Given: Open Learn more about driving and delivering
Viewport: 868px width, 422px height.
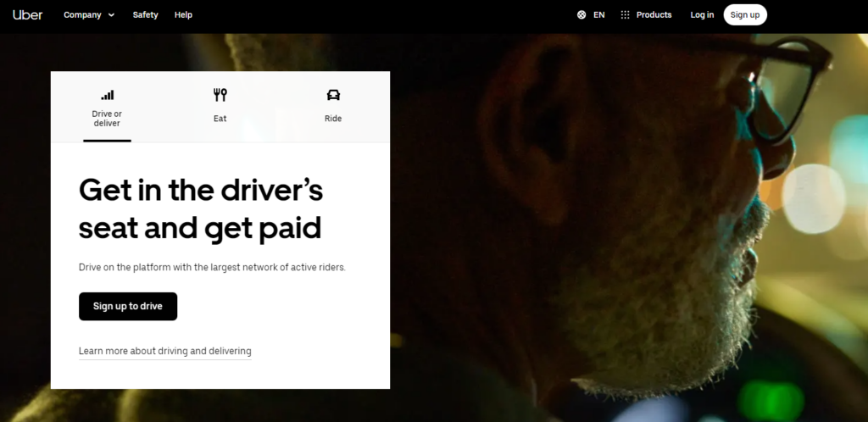Looking at the screenshot, I should tap(164, 351).
